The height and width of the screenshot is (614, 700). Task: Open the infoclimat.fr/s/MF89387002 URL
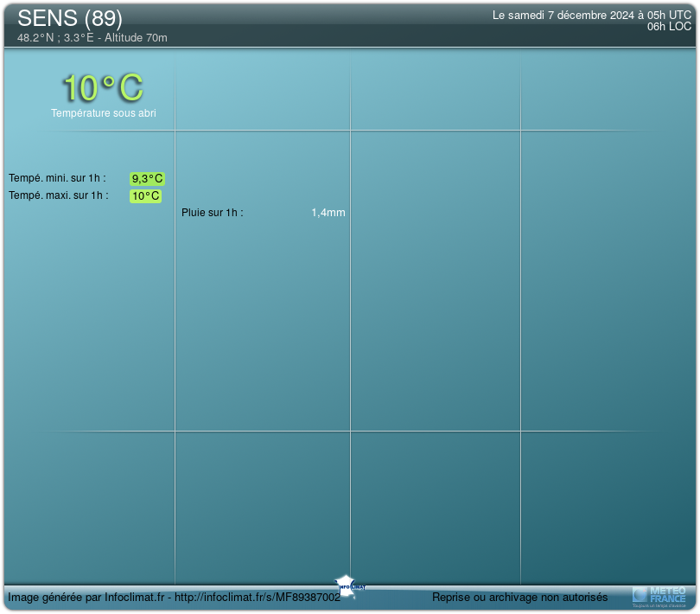click(x=260, y=598)
